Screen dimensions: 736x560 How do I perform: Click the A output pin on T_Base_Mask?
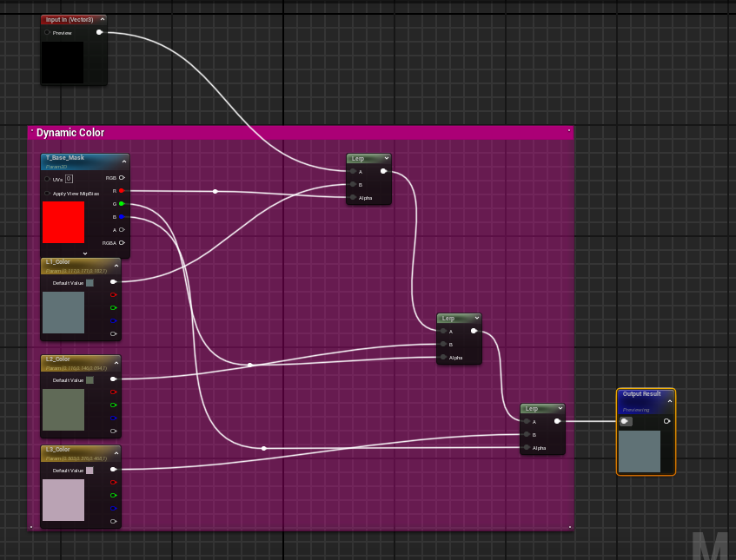(x=122, y=230)
